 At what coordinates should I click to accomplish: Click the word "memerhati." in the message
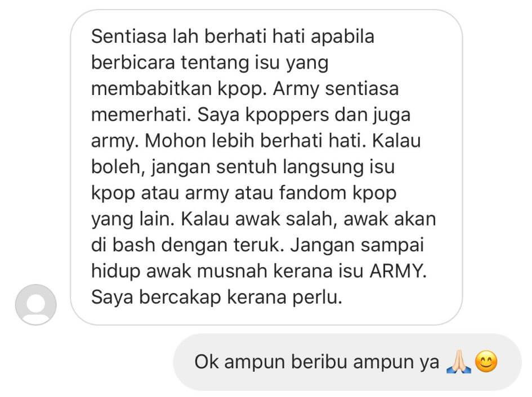141,115
